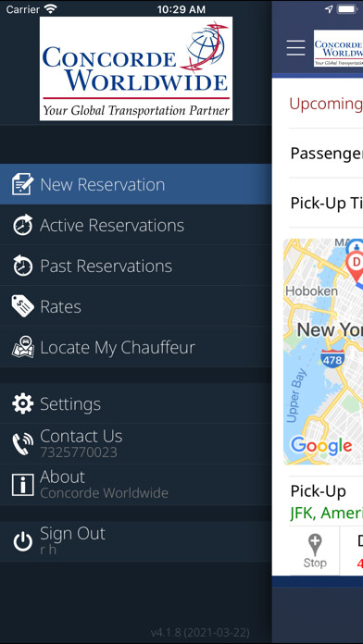Tap the Active Reservations clock icon
Viewport: 363px width, 644px height.
coord(22,225)
